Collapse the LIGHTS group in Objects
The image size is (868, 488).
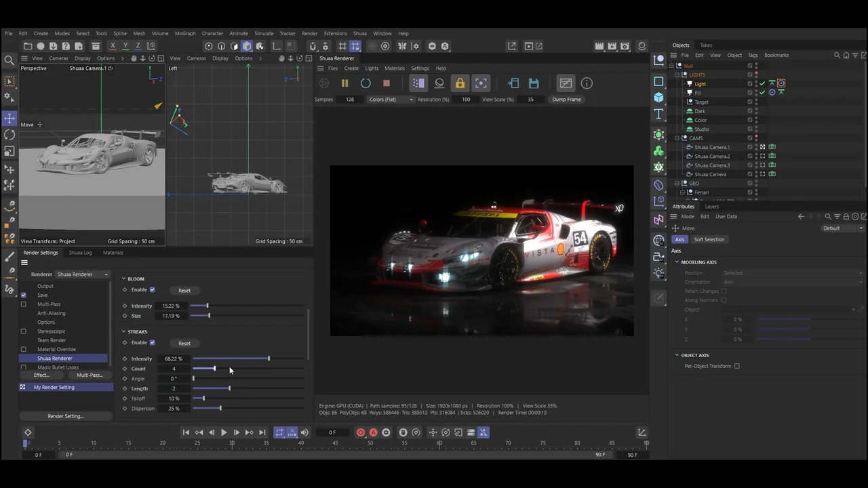pos(677,75)
